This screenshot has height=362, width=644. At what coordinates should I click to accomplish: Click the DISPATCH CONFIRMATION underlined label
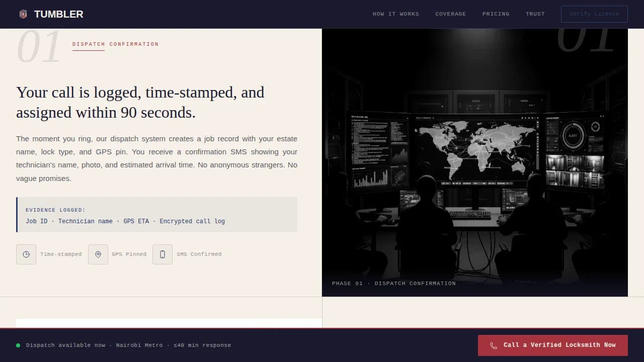tap(116, 44)
